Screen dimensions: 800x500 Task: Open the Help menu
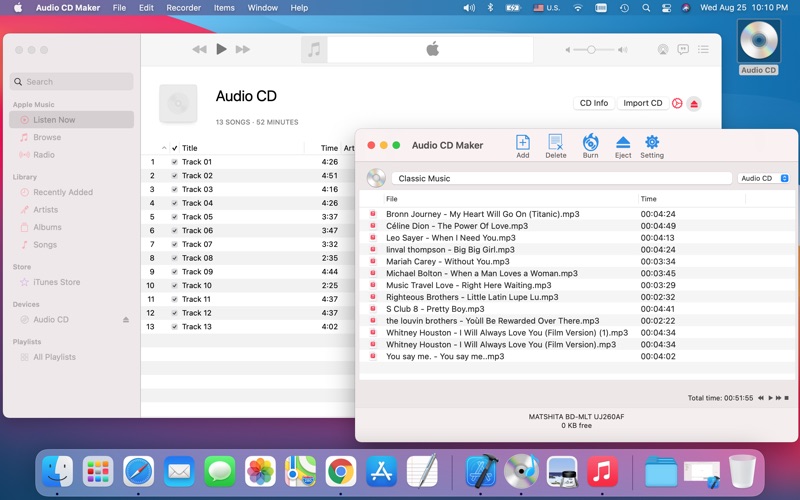pos(299,8)
